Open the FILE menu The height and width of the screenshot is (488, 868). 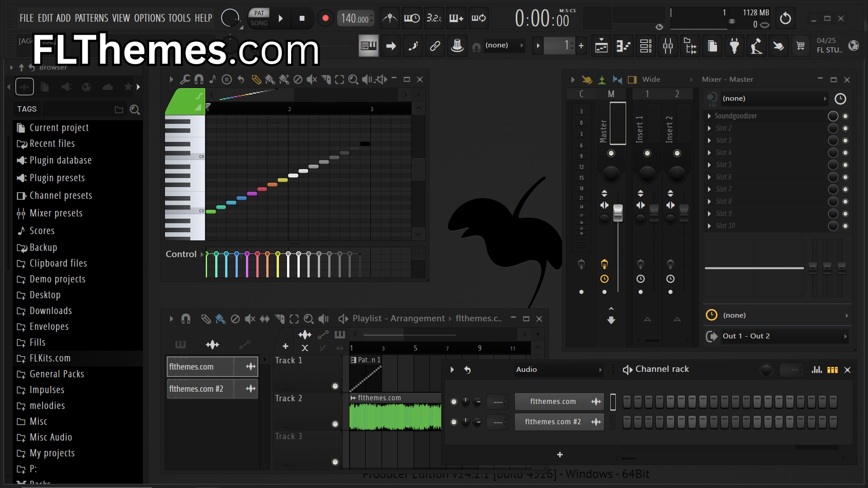[x=27, y=18]
